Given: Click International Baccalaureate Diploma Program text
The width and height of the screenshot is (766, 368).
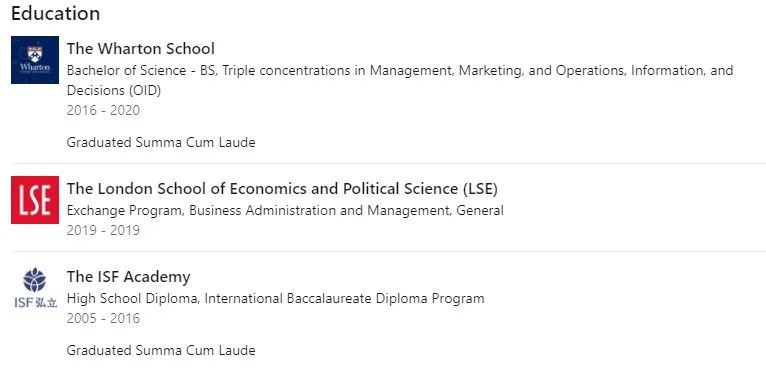Looking at the screenshot, I should point(344,298).
